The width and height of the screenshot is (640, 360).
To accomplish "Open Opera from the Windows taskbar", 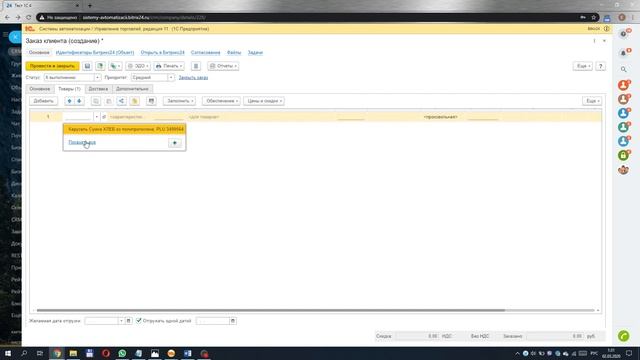I will click(x=106, y=353).
